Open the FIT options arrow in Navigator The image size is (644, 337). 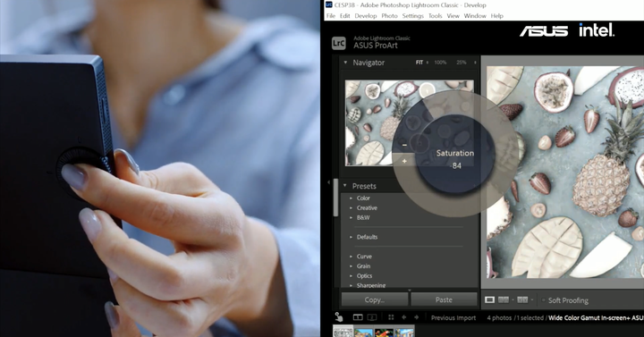(x=428, y=63)
